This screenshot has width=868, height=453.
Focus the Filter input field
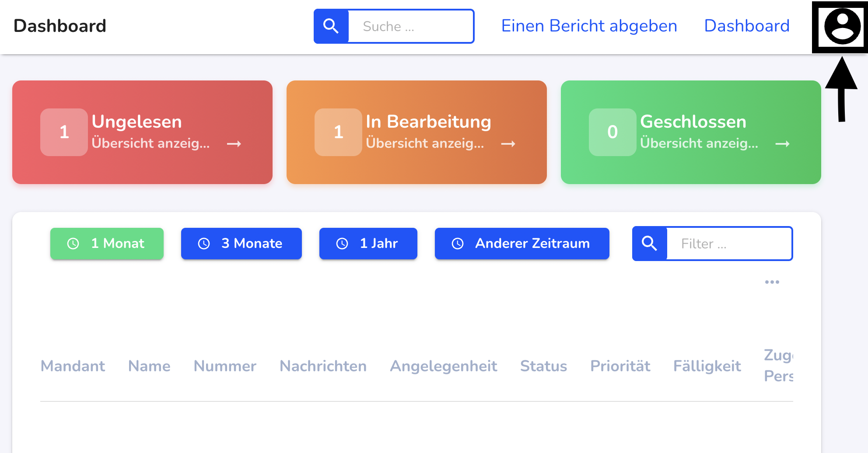[x=729, y=244]
